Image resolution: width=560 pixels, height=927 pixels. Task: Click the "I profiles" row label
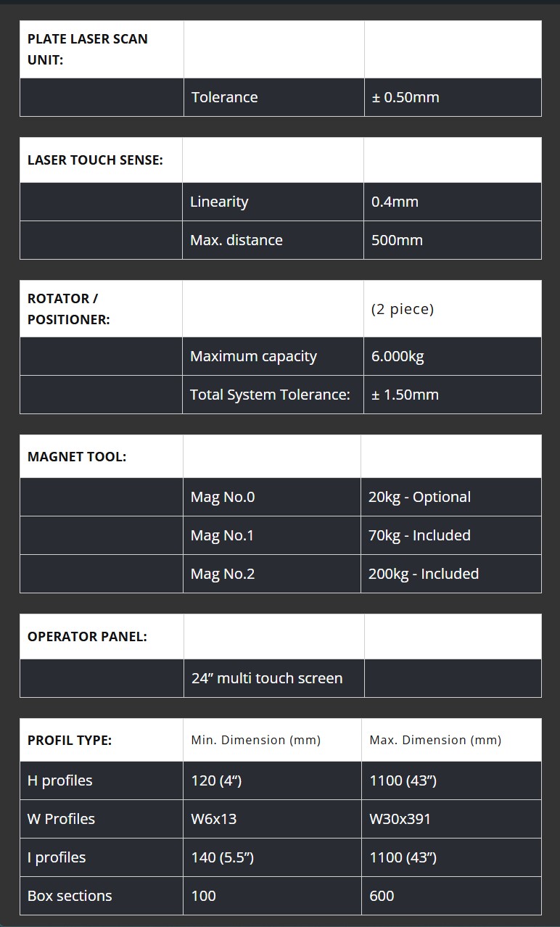tap(57, 857)
